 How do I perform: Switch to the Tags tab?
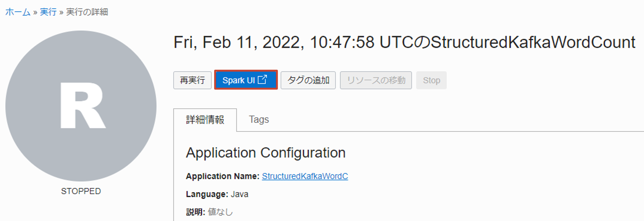259,120
